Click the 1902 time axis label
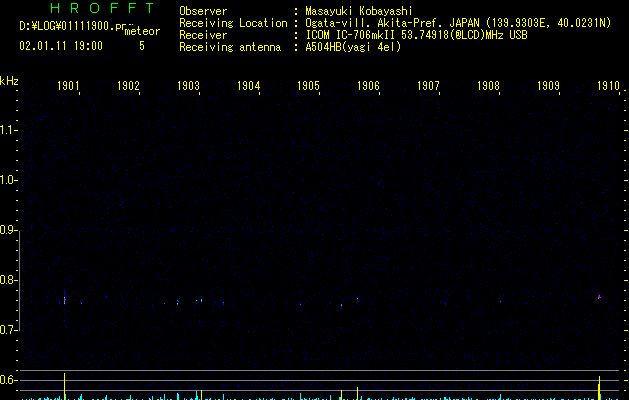The height and width of the screenshot is (400, 629). [128, 85]
